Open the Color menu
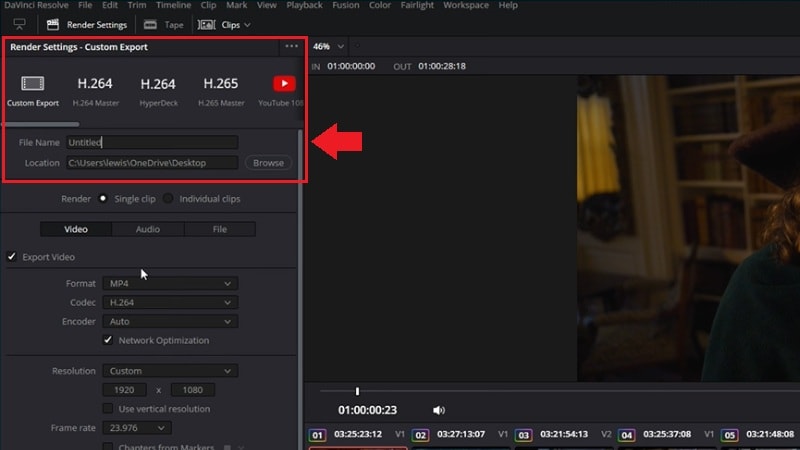800x450 pixels. pos(380,5)
